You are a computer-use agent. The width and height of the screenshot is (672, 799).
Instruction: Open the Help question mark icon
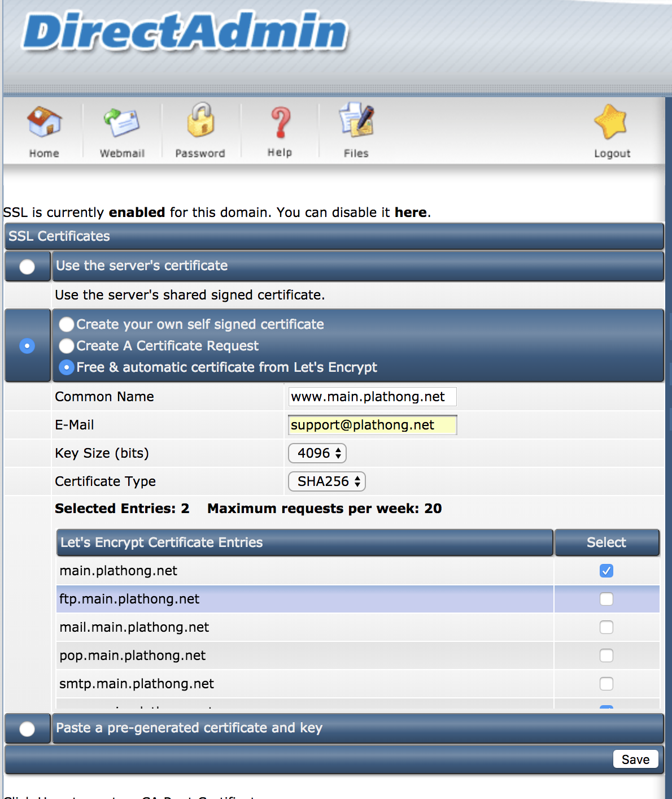[280, 123]
